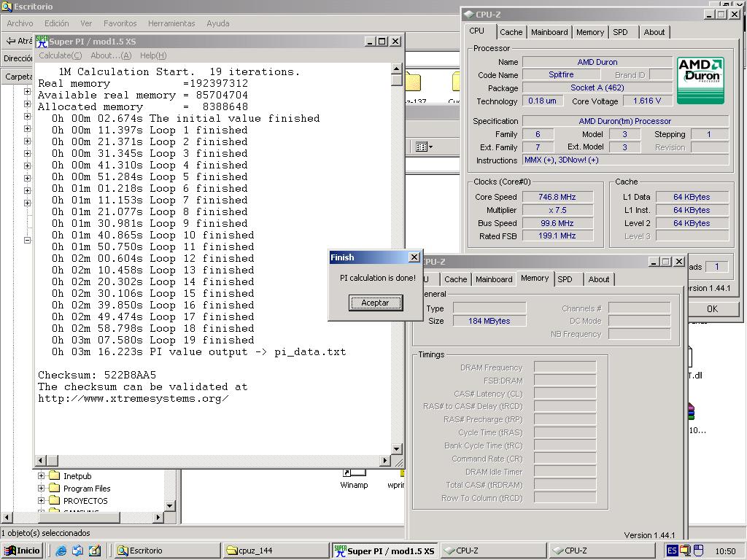
Task: Click the Package value Socket A (462)
Action: point(597,87)
